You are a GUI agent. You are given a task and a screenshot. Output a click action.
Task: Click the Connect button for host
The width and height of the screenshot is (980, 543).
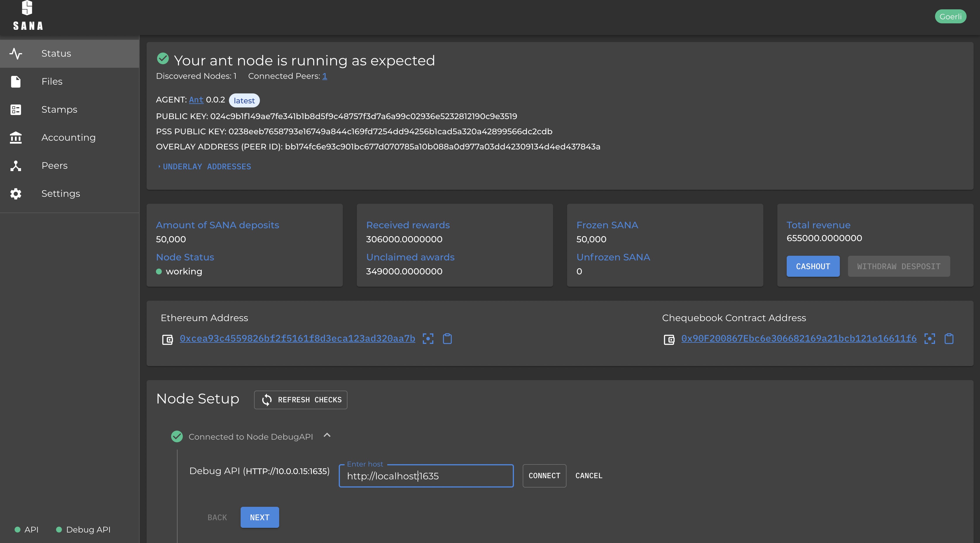coord(544,476)
